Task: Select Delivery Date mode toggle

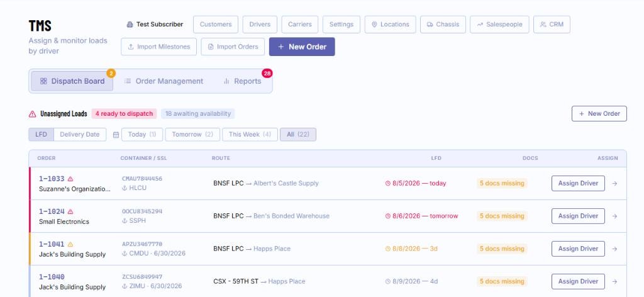Action: pos(80,134)
